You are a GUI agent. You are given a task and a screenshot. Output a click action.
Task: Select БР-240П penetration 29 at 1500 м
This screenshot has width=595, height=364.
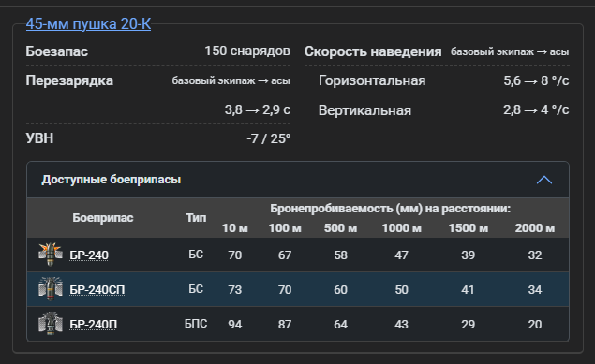coord(469,324)
